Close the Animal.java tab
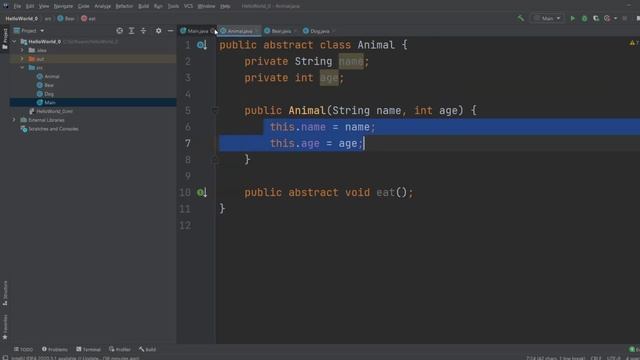The height and width of the screenshot is (360, 640). [x=257, y=31]
